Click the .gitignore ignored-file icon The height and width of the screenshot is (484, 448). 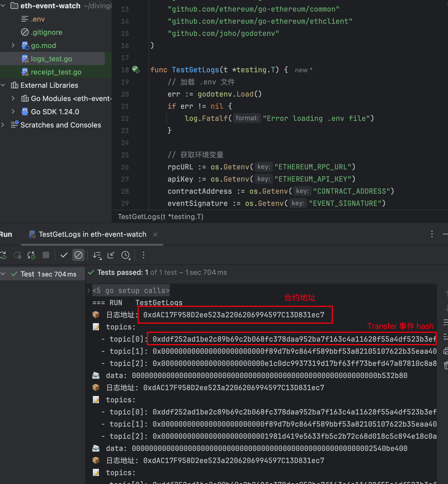[25, 32]
